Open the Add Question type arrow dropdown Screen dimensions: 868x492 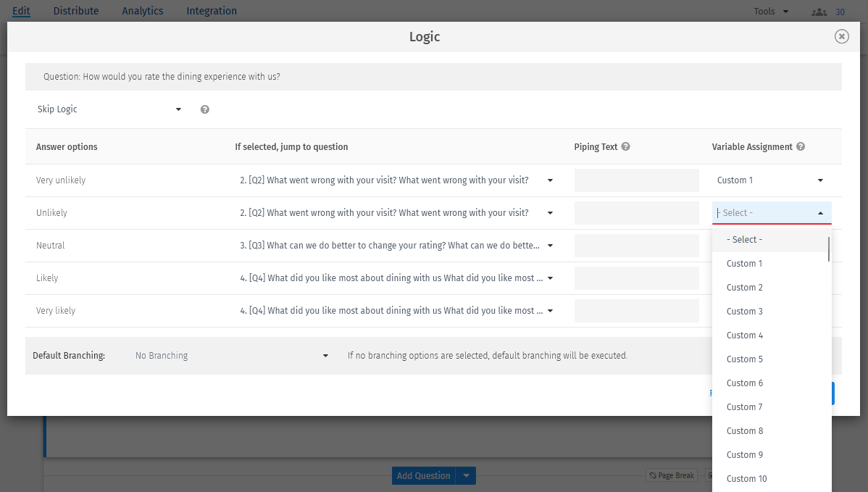coord(467,475)
